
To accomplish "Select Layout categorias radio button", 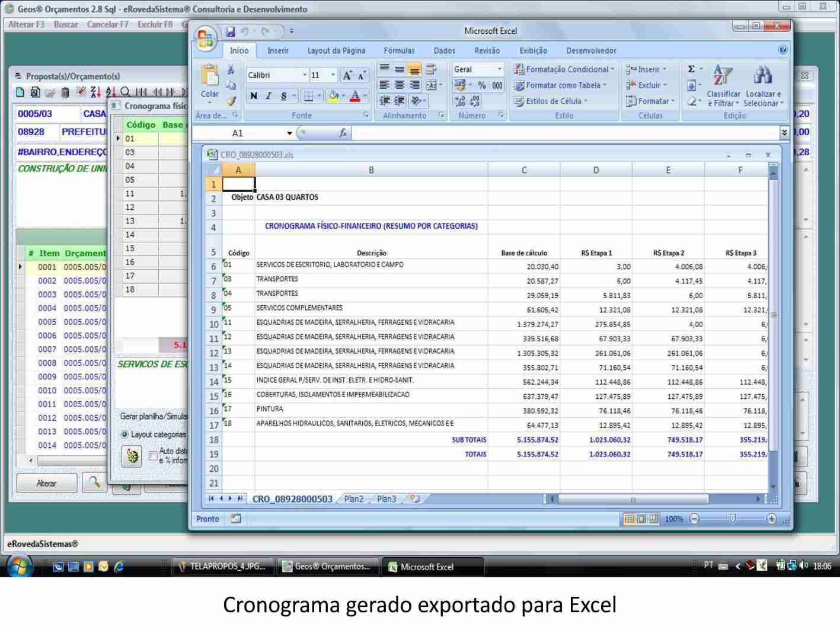I will tap(124, 434).
